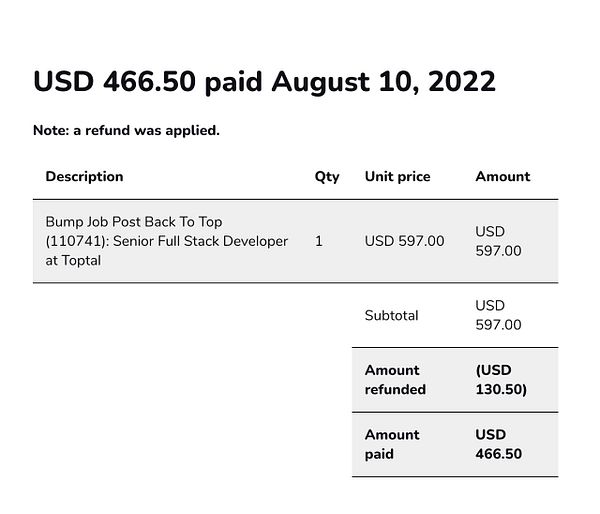Click the unit price USD 597.00
Image resolution: width=600 pixels, height=514 pixels.
tap(404, 241)
